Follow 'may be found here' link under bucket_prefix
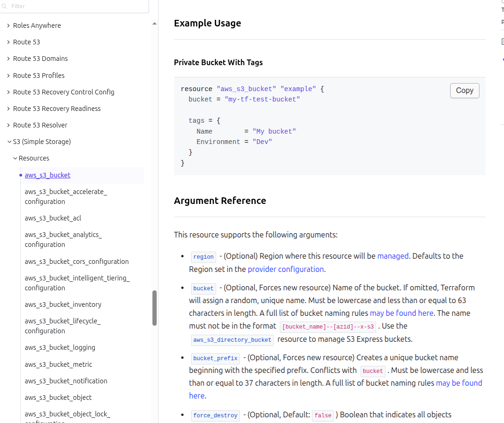Image resolution: width=504 pixels, height=423 pixels. click(x=459, y=383)
